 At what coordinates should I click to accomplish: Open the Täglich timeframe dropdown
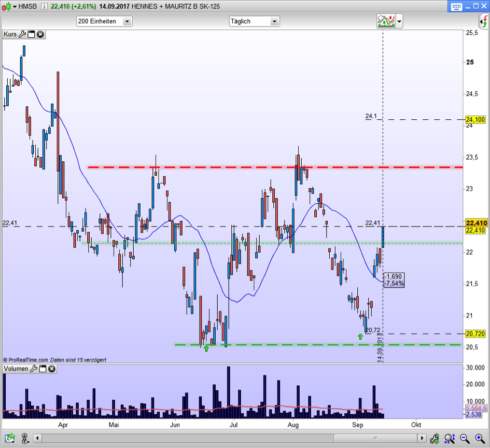(x=255, y=21)
